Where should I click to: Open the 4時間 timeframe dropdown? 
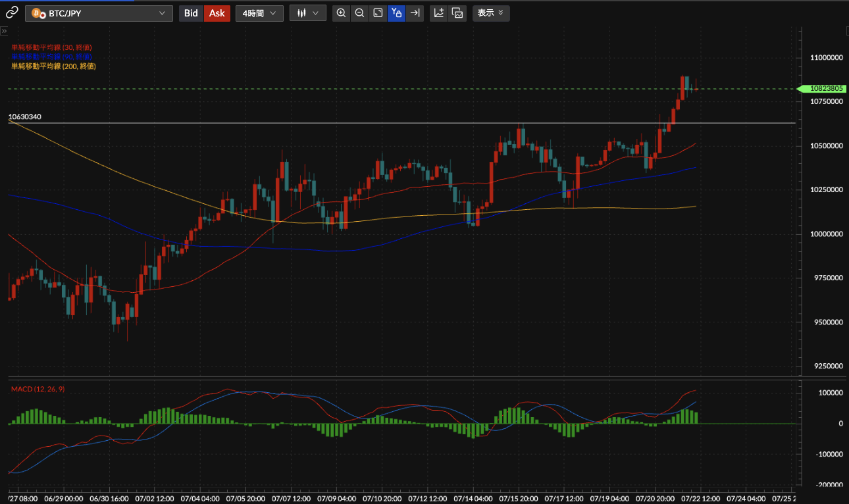259,13
